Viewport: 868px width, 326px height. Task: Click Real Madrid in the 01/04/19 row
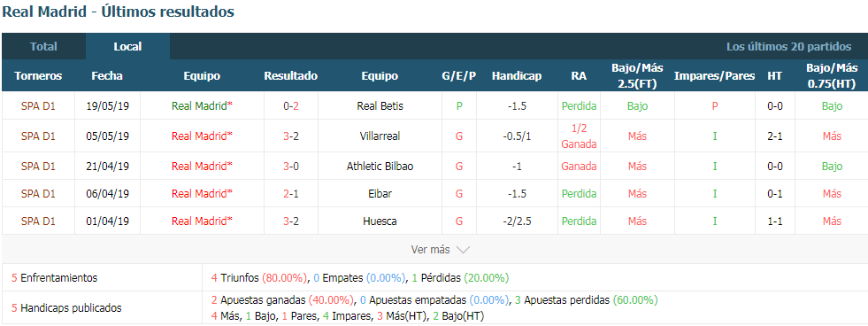[202, 221]
